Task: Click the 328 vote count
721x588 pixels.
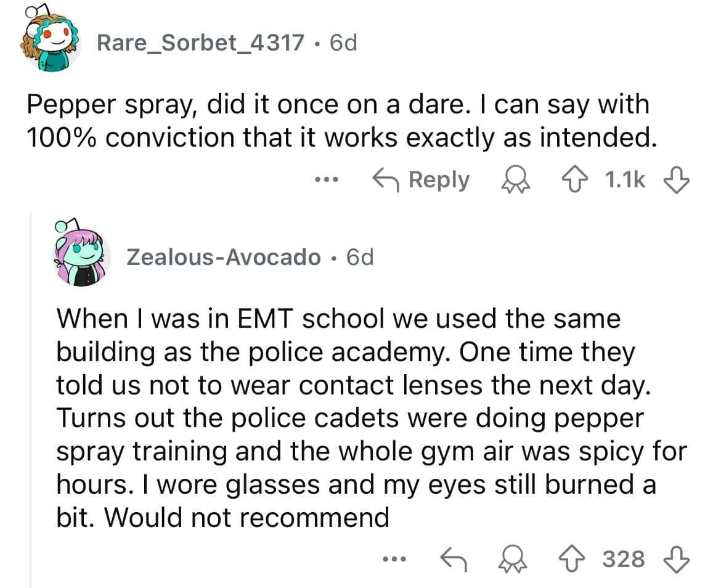Action: tap(623, 558)
